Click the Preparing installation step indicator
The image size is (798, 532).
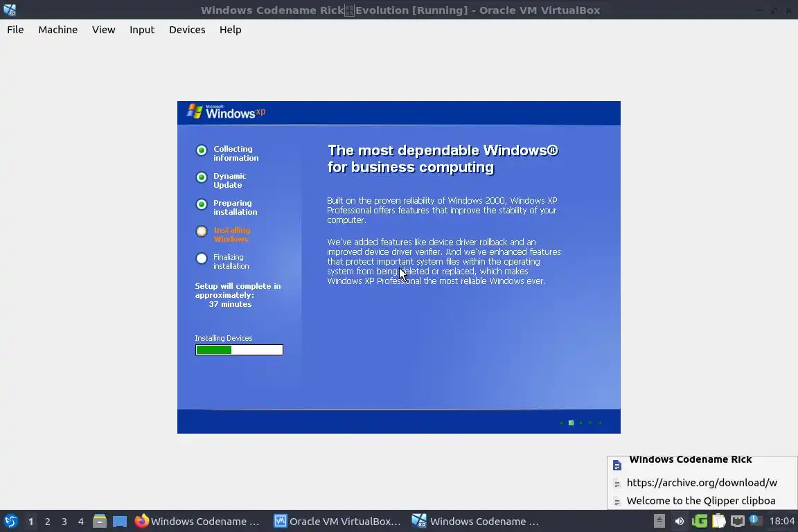tap(202, 204)
